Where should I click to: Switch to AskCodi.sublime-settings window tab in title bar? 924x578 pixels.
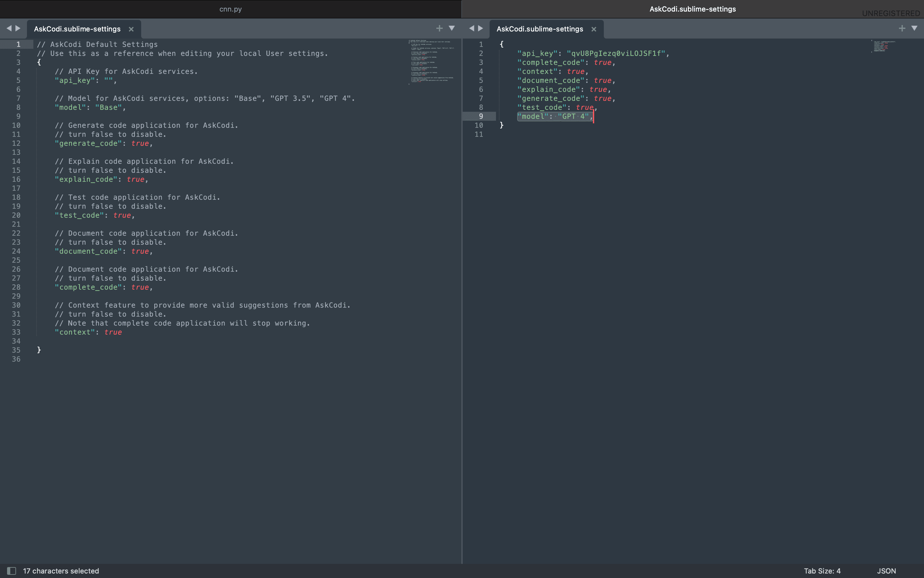693,9
